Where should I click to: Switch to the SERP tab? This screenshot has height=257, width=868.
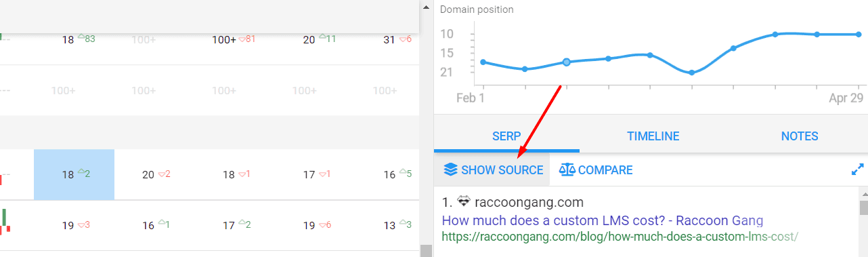506,136
